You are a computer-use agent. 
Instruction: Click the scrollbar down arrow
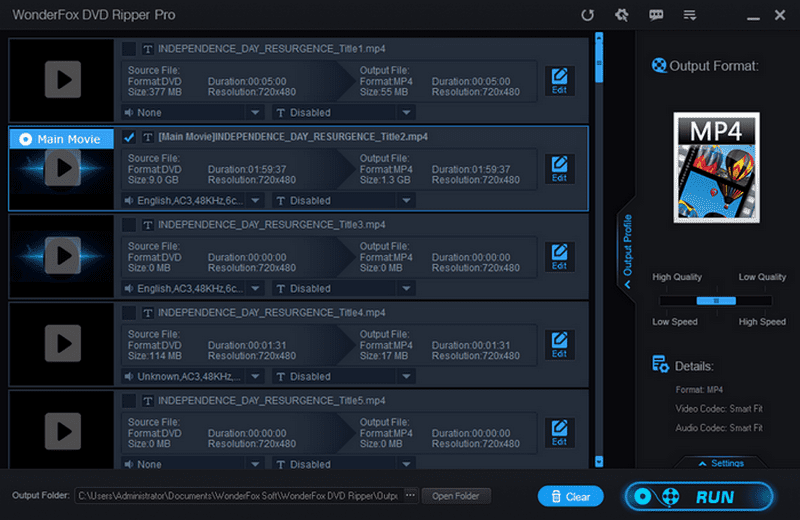(599, 461)
